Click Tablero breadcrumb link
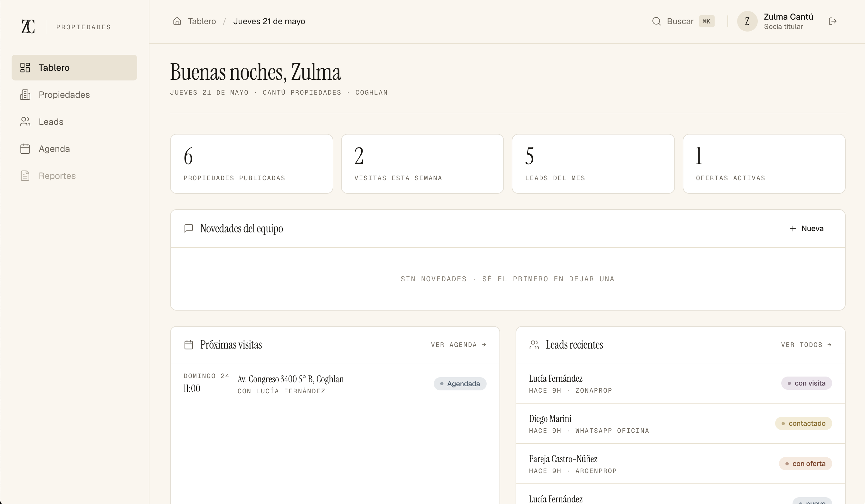The width and height of the screenshot is (865, 504). [x=202, y=21]
